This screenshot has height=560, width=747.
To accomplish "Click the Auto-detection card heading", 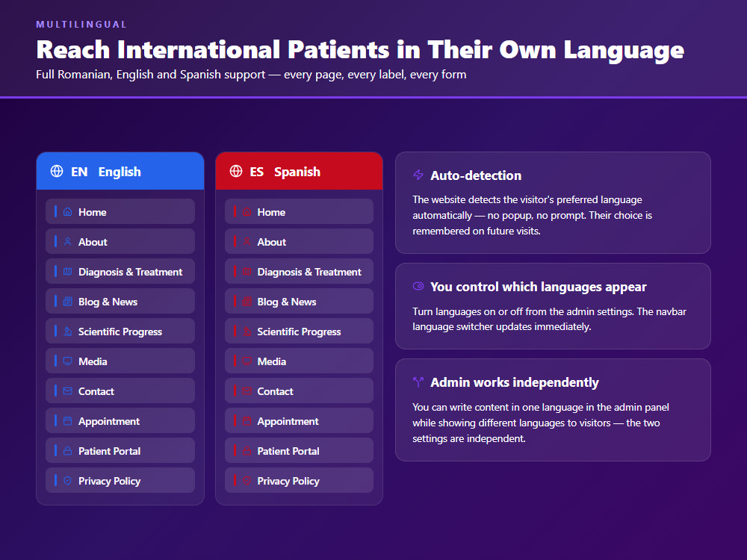I will point(475,175).
